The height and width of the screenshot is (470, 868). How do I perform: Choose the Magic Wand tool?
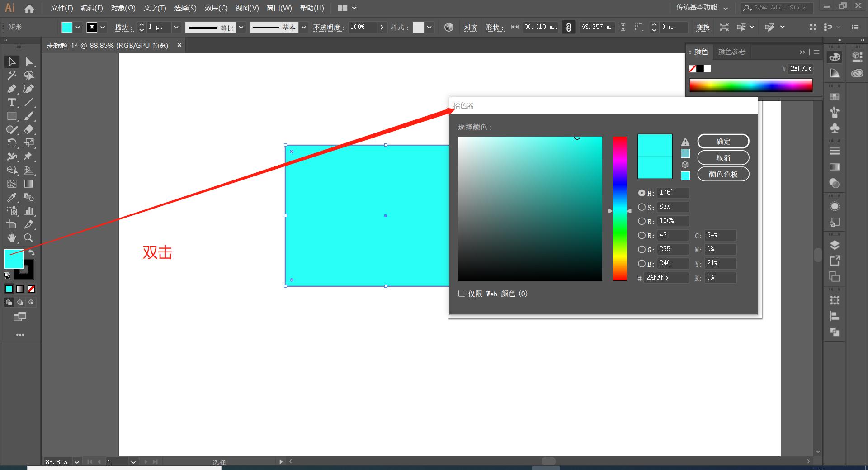pos(12,75)
